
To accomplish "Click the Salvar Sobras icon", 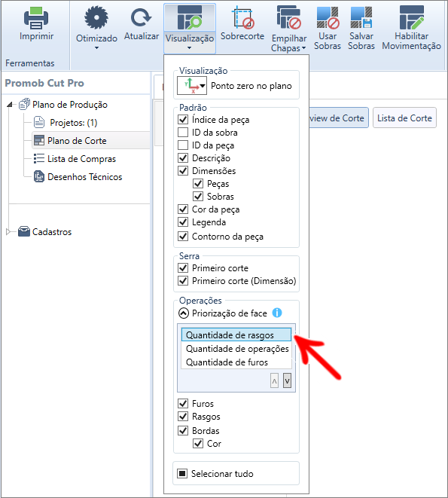I will click(x=361, y=17).
